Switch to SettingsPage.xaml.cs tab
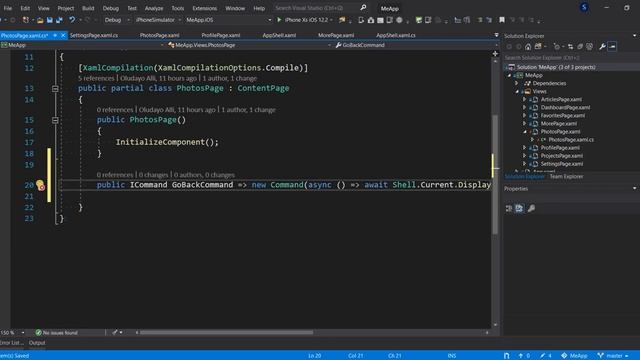The height and width of the screenshot is (360, 640). tap(93, 36)
